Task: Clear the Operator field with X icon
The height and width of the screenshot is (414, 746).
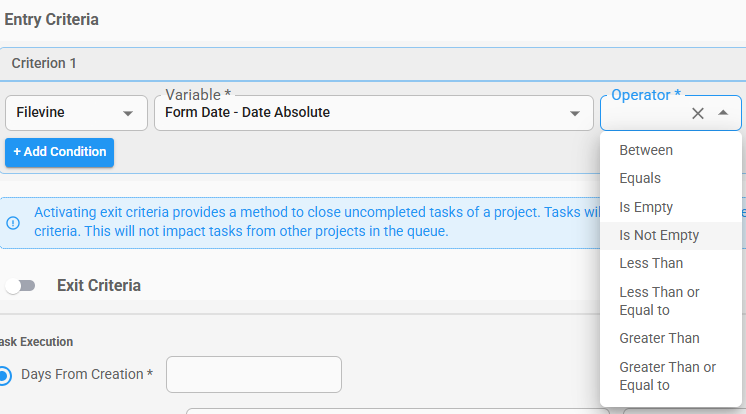Action: coord(697,113)
